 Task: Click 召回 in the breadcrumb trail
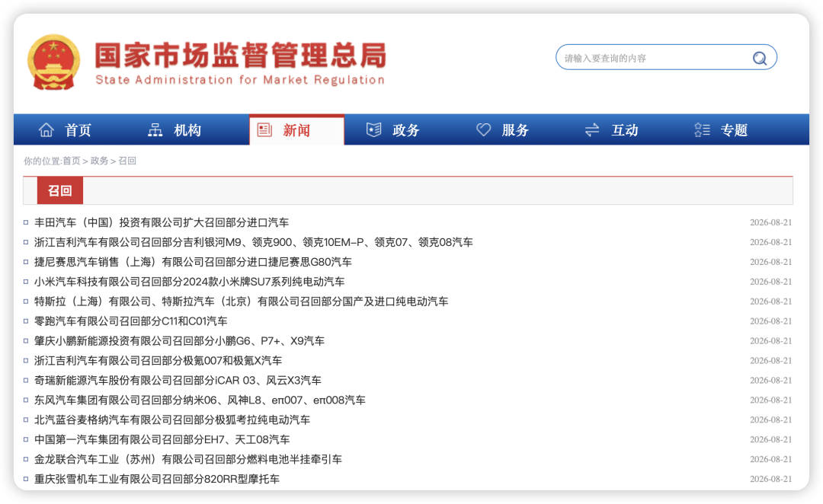tap(127, 161)
